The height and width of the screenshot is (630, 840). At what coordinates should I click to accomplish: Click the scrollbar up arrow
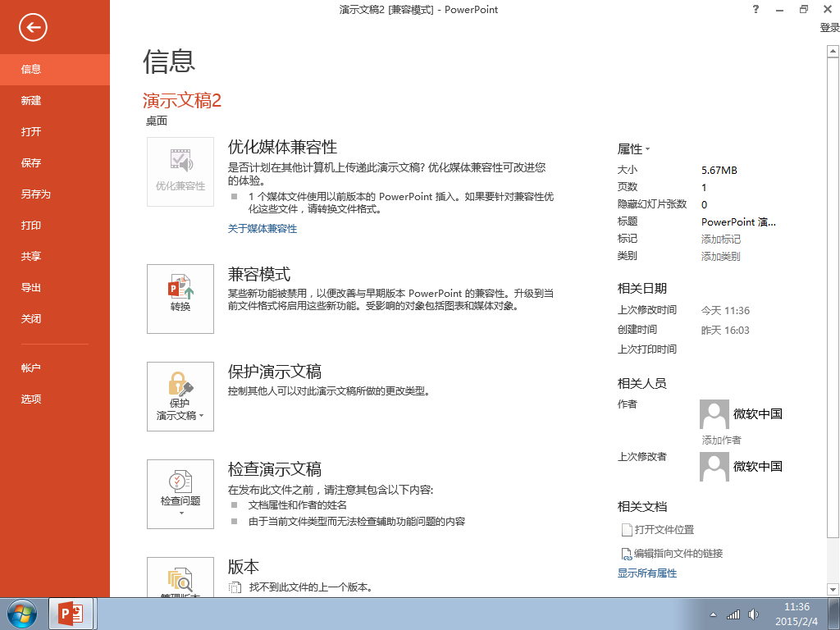click(833, 52)
